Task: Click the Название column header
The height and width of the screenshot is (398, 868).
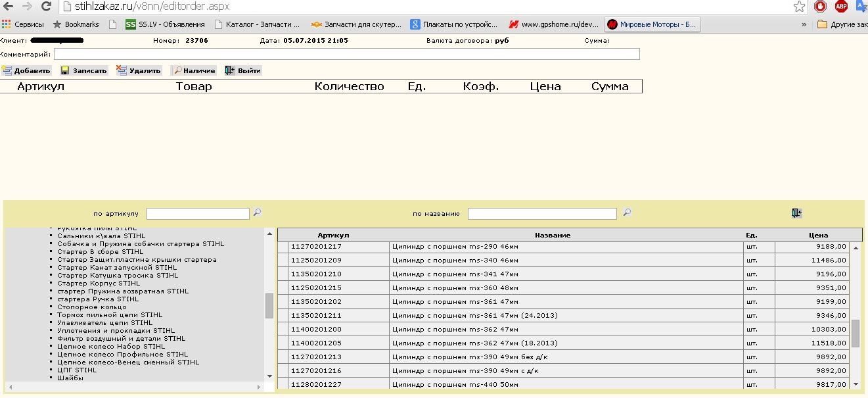Action: pos(553,235)
